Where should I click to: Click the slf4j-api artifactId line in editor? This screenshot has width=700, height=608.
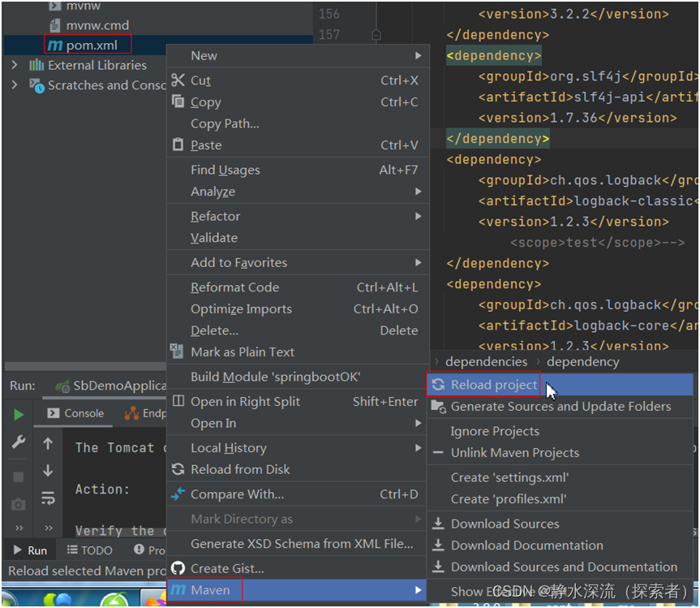tap(587, 97)
